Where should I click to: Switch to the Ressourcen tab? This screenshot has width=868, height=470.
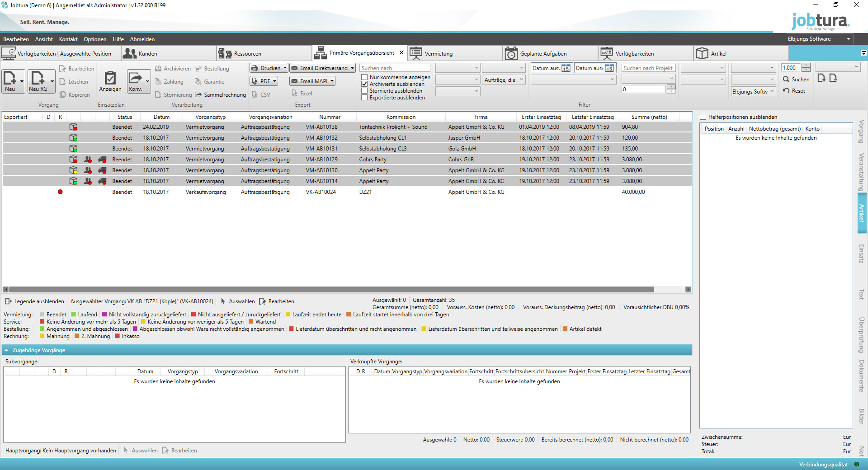(x=264, y=53)
